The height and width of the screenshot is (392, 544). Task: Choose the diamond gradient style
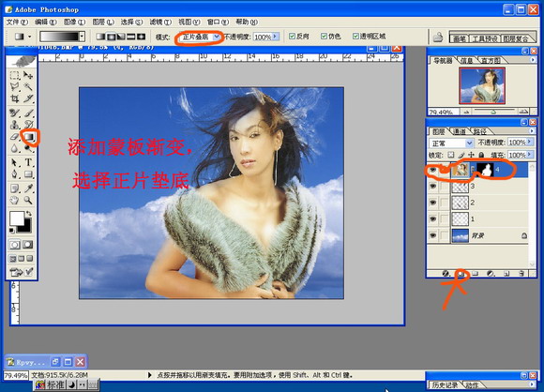(x=142, y=37)
